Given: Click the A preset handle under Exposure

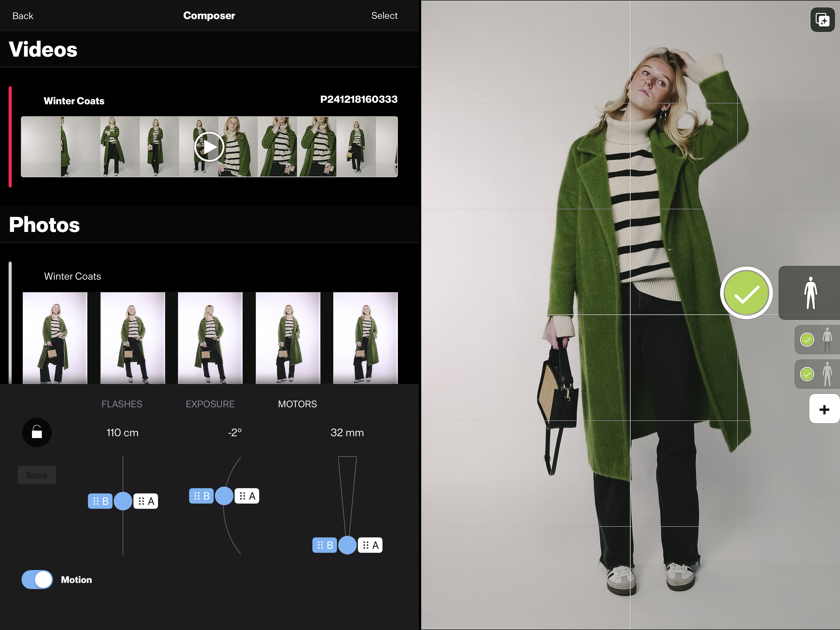Looking at the screenshot, I should pos(247,496).
